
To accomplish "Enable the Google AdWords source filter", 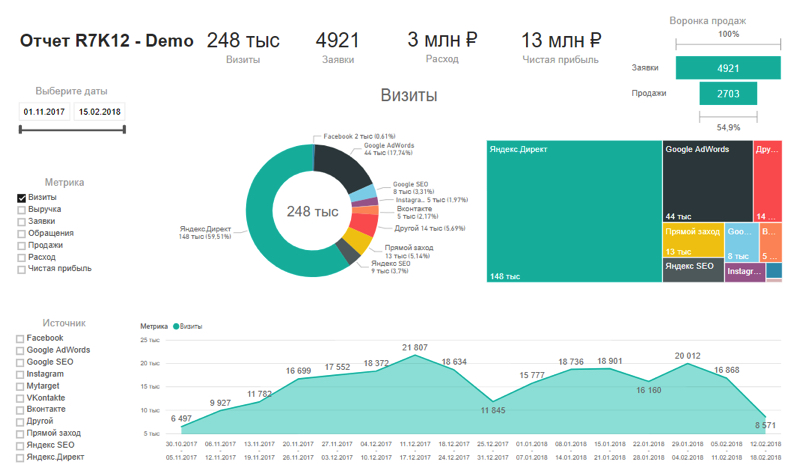I will [21, 351].
